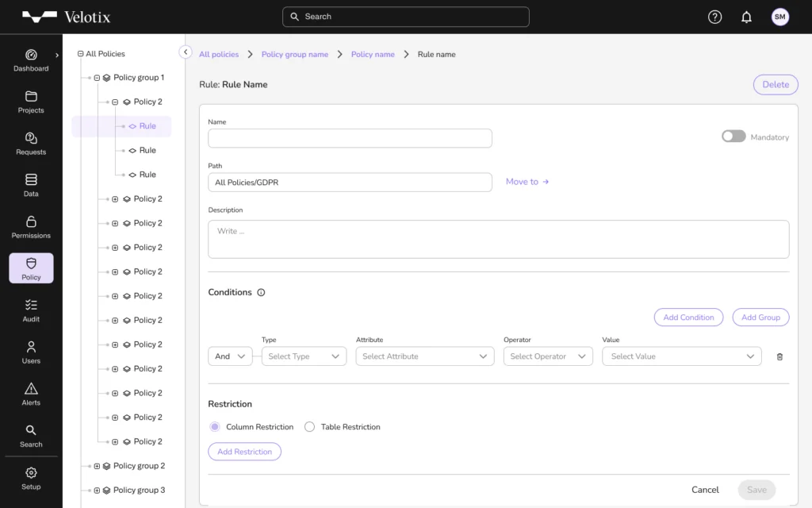Open the Users person icon

(x=31, y=347)
